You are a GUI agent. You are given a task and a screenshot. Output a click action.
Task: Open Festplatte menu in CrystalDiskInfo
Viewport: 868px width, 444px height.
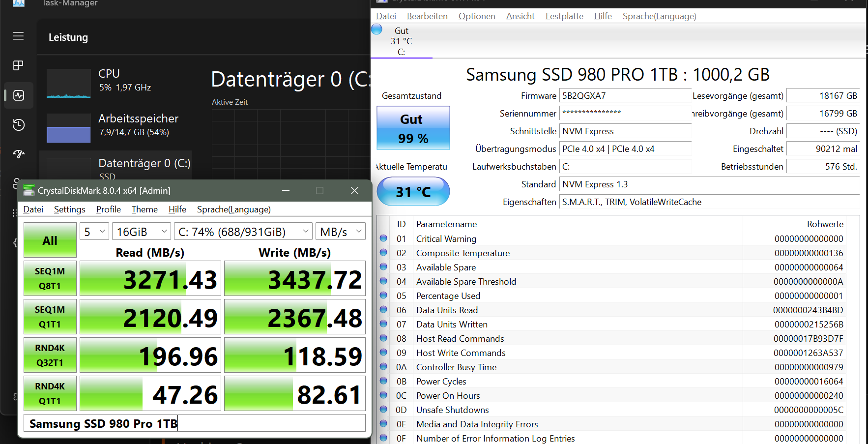click(564, 16)
